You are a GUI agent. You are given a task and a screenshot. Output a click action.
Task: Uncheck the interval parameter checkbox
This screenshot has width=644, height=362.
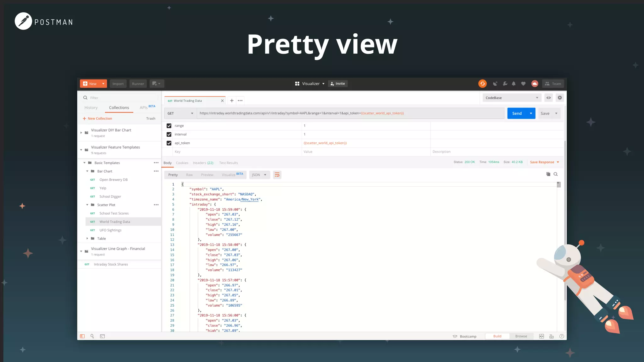(169, 134)
